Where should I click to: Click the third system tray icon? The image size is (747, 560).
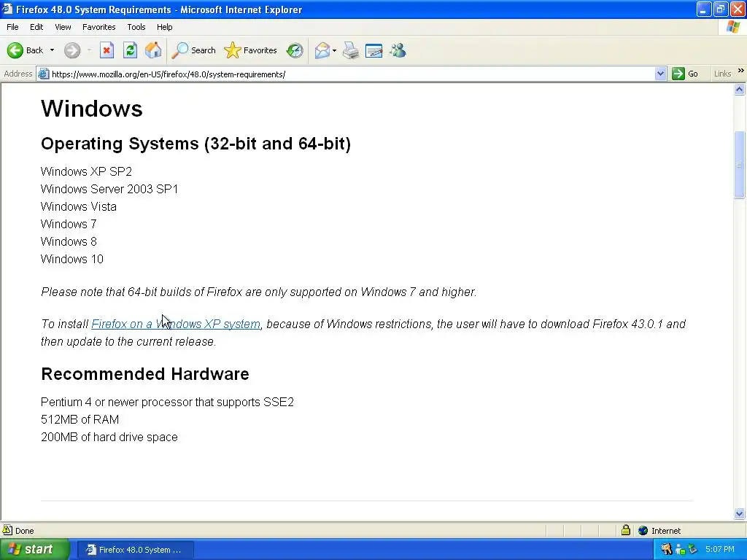[693, 550]
